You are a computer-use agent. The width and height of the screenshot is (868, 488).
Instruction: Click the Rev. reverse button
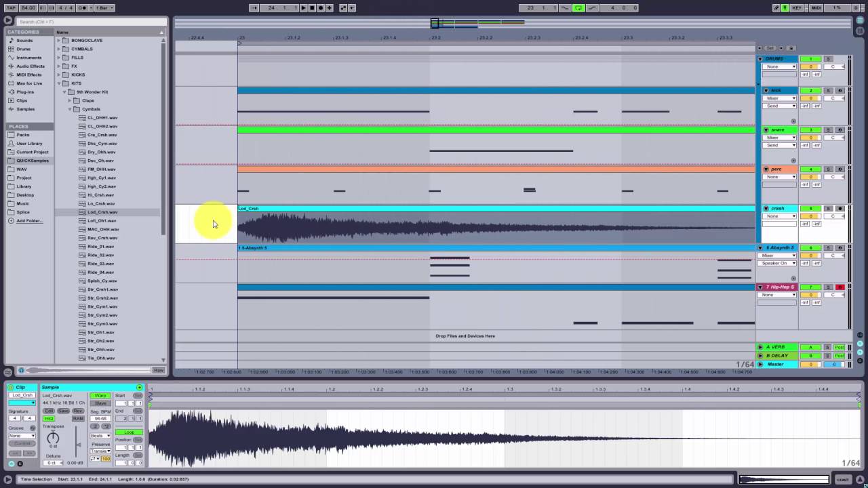[x=78, y=411]
